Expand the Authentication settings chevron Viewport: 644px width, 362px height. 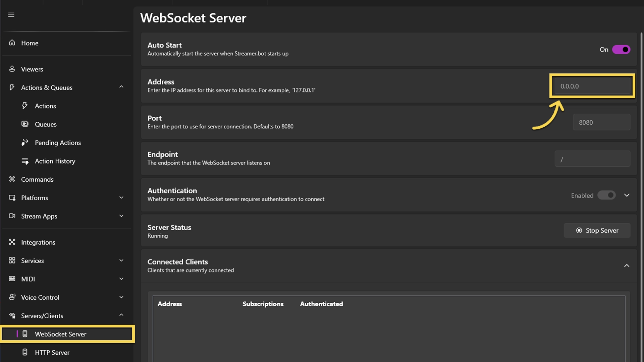click(627, 195)
